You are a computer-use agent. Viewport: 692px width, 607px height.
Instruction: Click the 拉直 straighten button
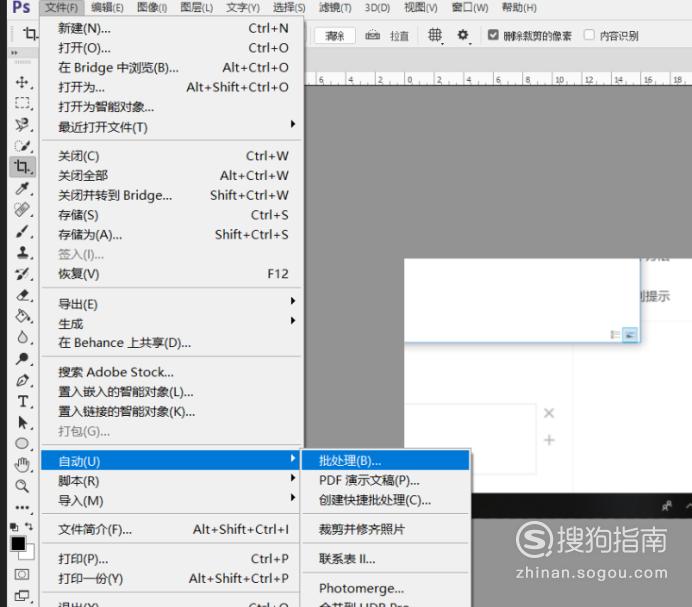pyautogui.click(x=399, y=36)
